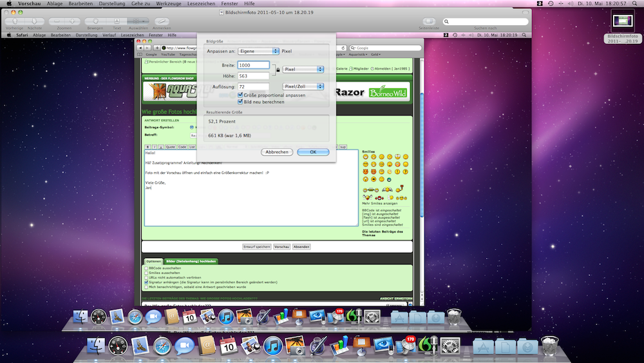Open the Anpassen an Eigene dropdown

click(x=258, y=51)
